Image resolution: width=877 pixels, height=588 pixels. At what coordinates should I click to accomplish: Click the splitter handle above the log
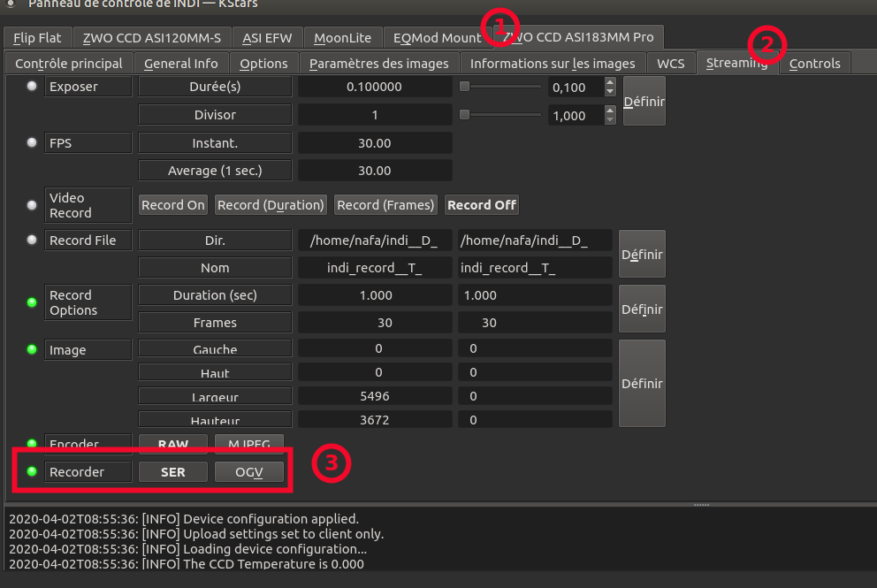click(701, 504)
